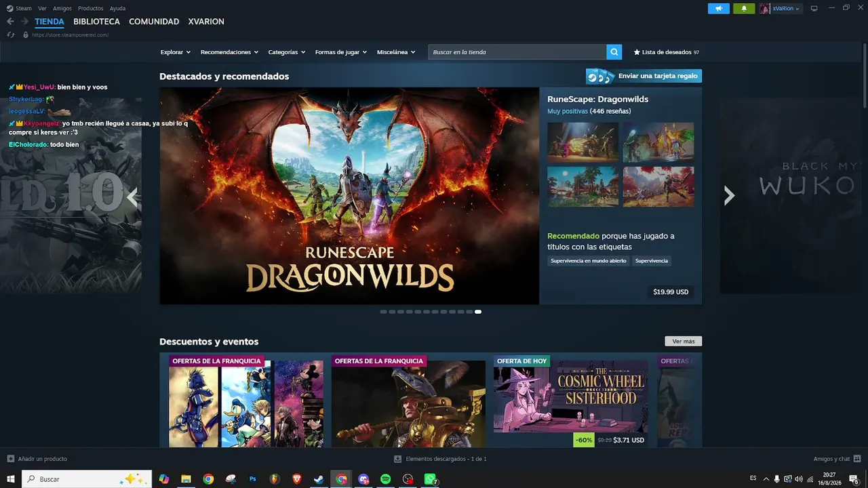The image size is (868, 488).
Task: Click the forward navigation arrow
Action: 24,22
